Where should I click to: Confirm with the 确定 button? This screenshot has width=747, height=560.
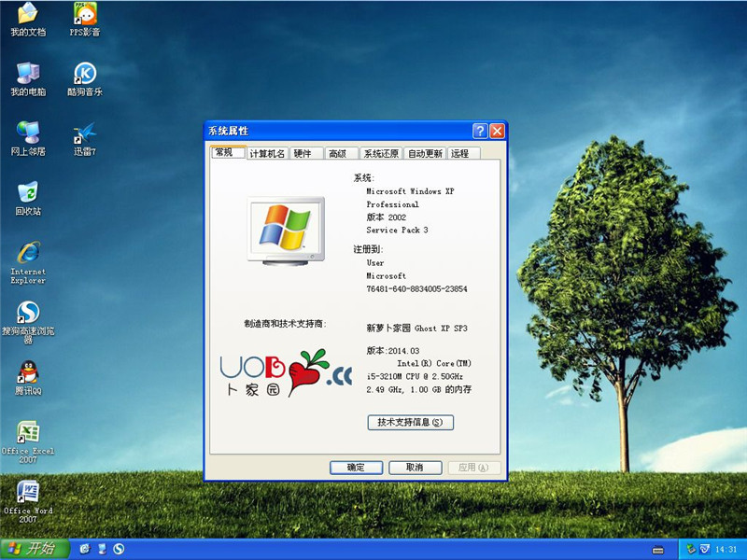pyautogui.click(x=356, y=468)
